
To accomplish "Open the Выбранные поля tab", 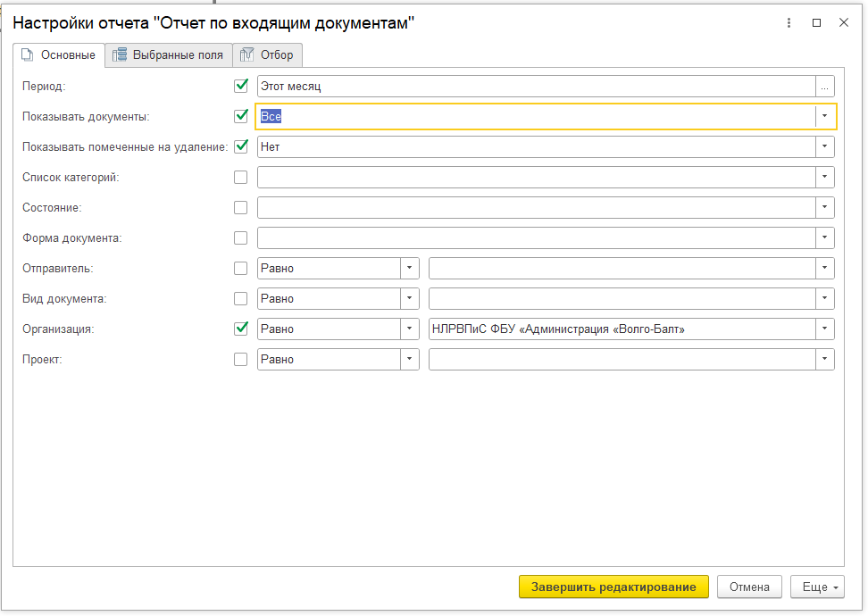I will [168, 55].
